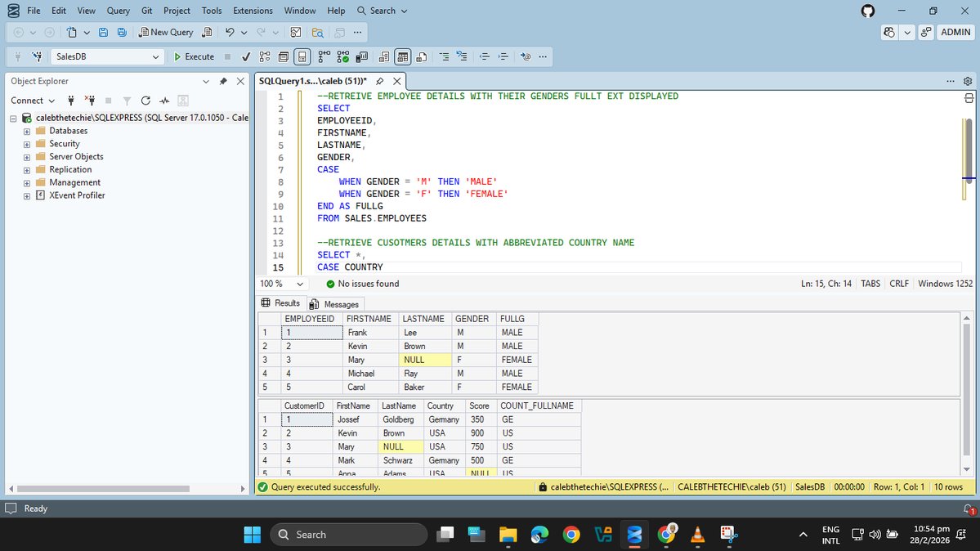The height and width of the screenshot is (551, 980).
Task: Open the Query menu
Action: pos(119,11)
